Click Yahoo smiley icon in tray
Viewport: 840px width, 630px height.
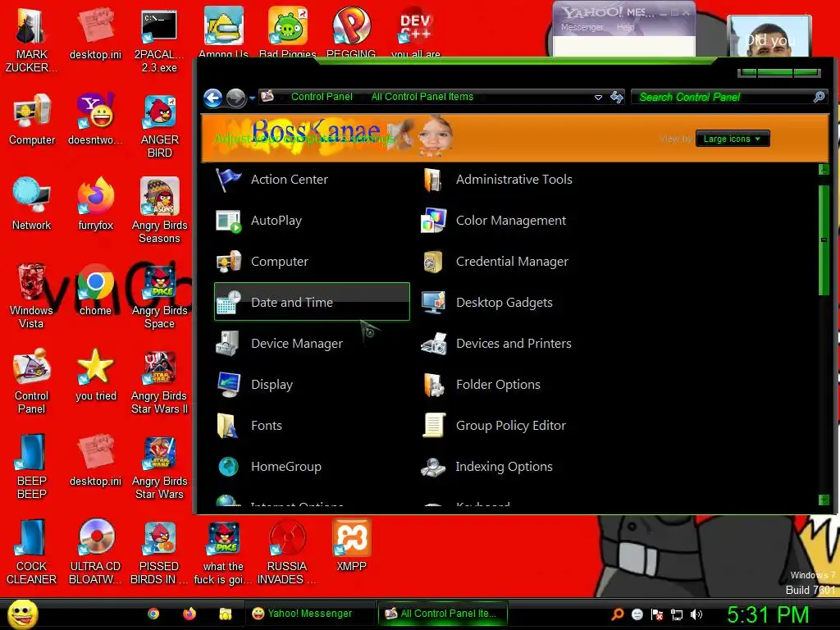tap(637, 614)
